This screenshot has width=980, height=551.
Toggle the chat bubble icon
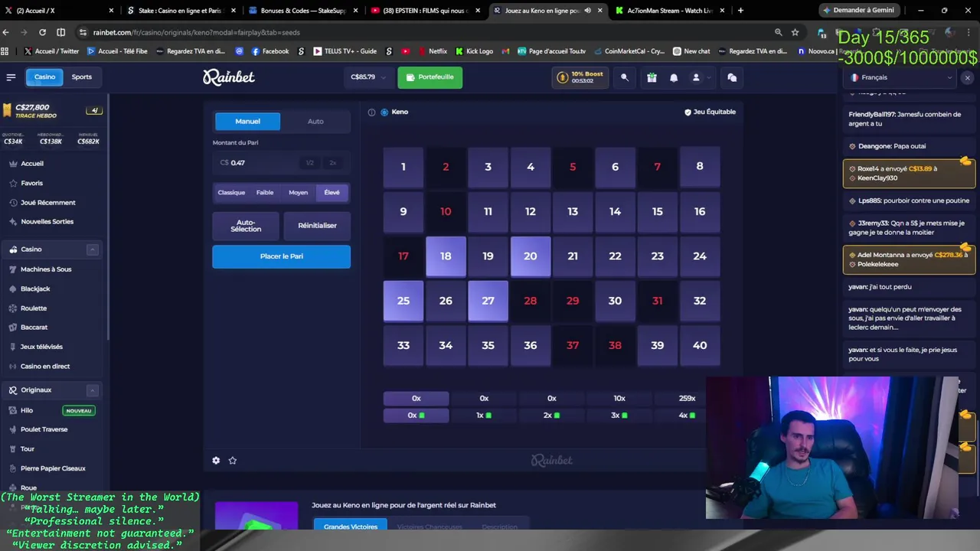(732, 77)
